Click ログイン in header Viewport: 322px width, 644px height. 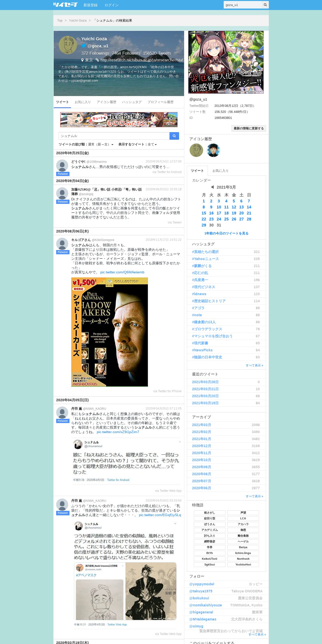[x=111, y=5]
